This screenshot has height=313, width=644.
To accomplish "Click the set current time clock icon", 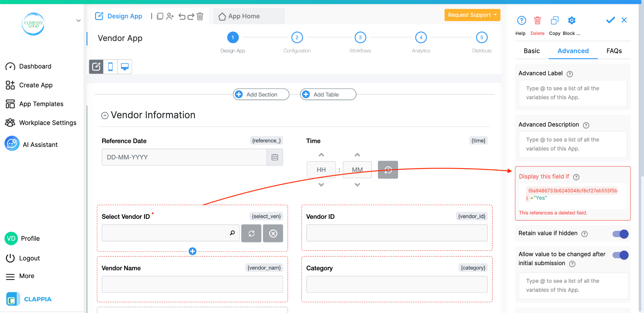I will click(388, 170).
